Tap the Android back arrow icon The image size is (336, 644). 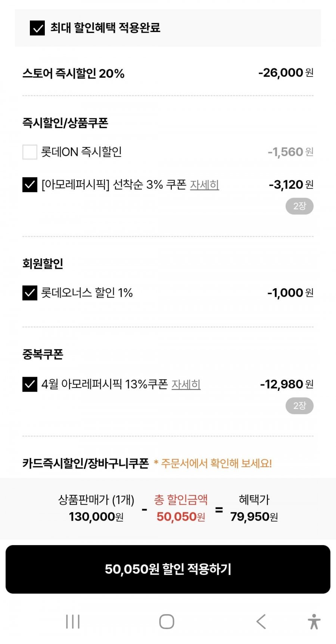pos(261,622)
